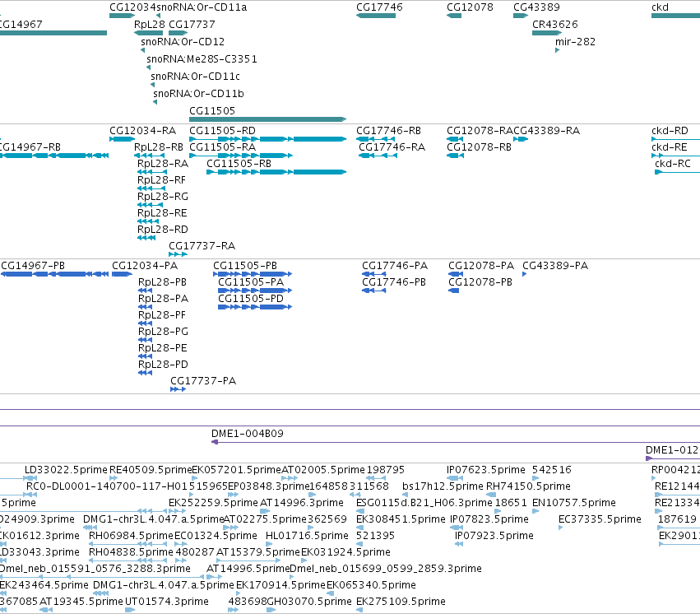Click protein CG12078-PB label
The width and height of the screenshot is (700, 614).
pos(480,282)
